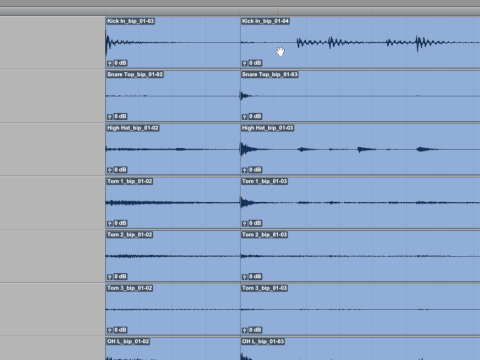Select the Snare Top_bip_01-03 clip name
Image resolution: width=480 pixels, height=360 pixels.
[x=270, y=74]
